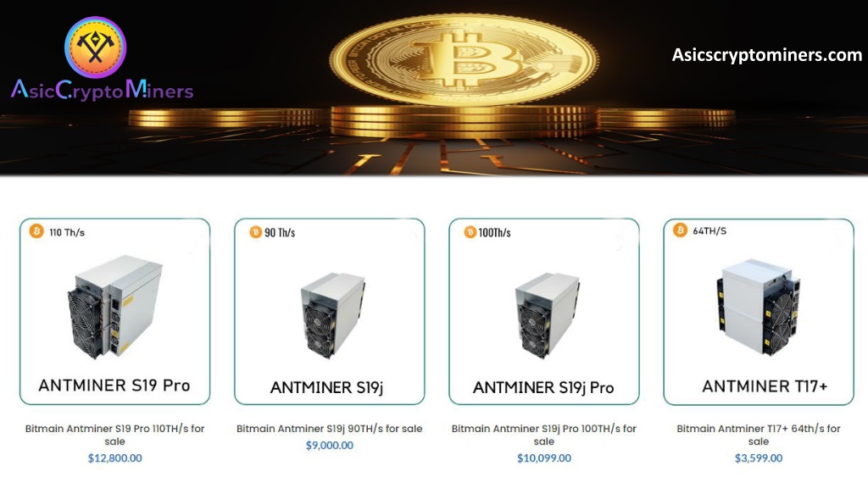Click the $3,599.00 price
The image size is (868, 488).
point(759,458)
